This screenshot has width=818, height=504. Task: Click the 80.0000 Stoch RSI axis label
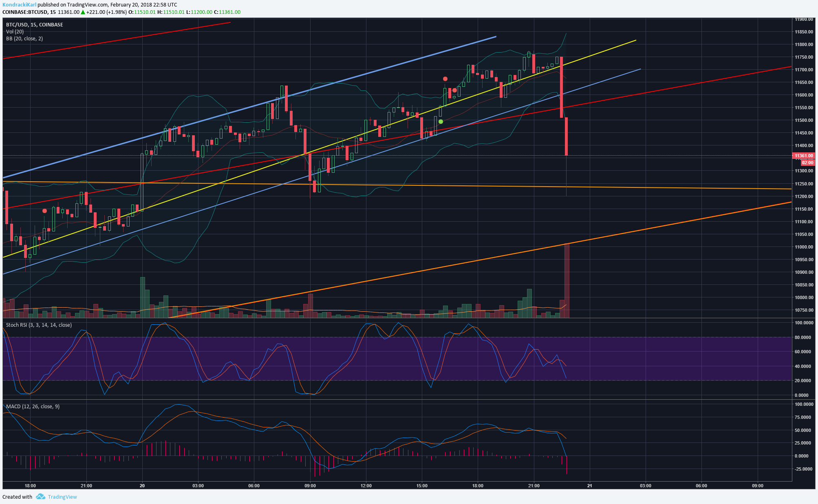[x=802, y=337]
